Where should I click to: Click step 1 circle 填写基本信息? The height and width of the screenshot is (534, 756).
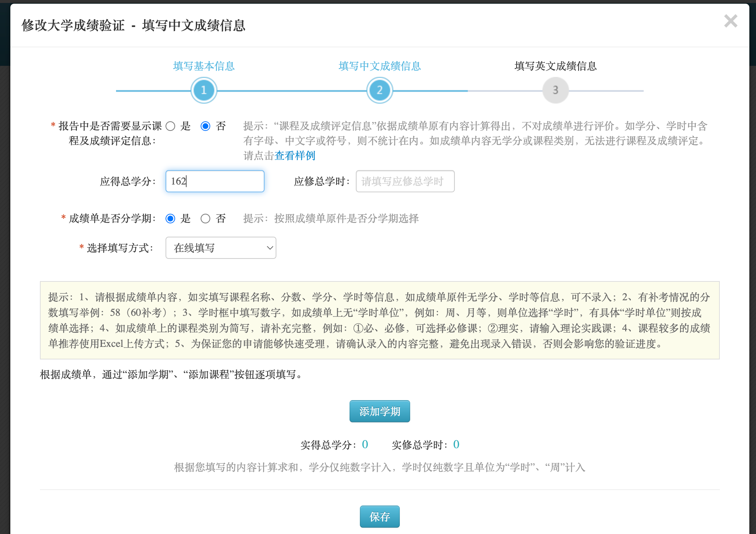(x=203, y=90)
